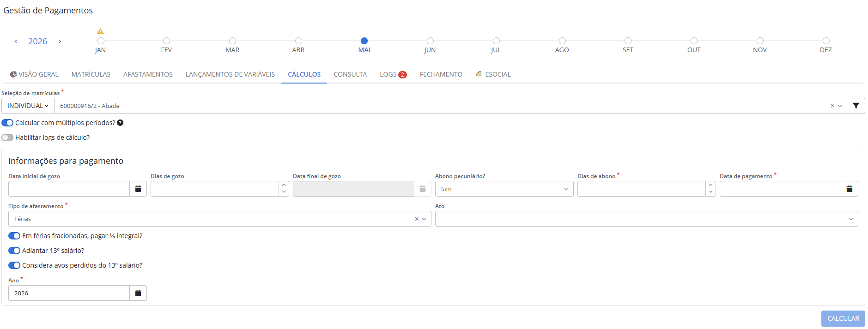
Task: Click the Dias de abono input
Action: click(x=642, y=189)
